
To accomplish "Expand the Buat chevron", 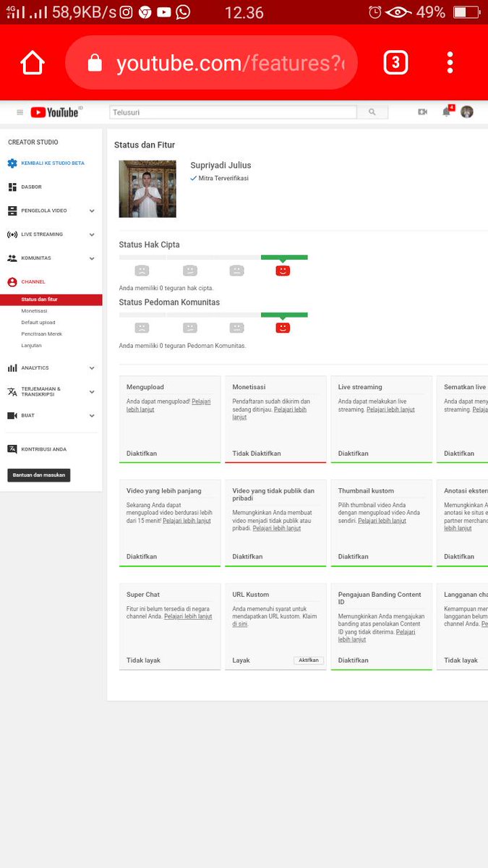I will point(92,416).
